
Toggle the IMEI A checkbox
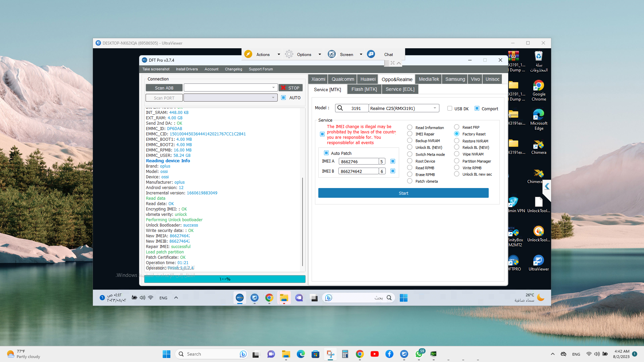coord(393,161)
